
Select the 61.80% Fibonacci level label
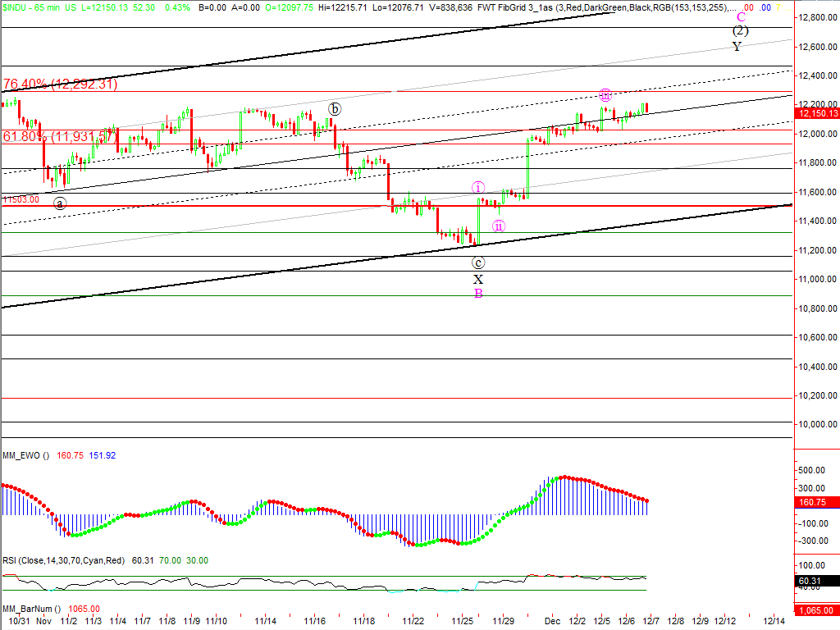57,136
